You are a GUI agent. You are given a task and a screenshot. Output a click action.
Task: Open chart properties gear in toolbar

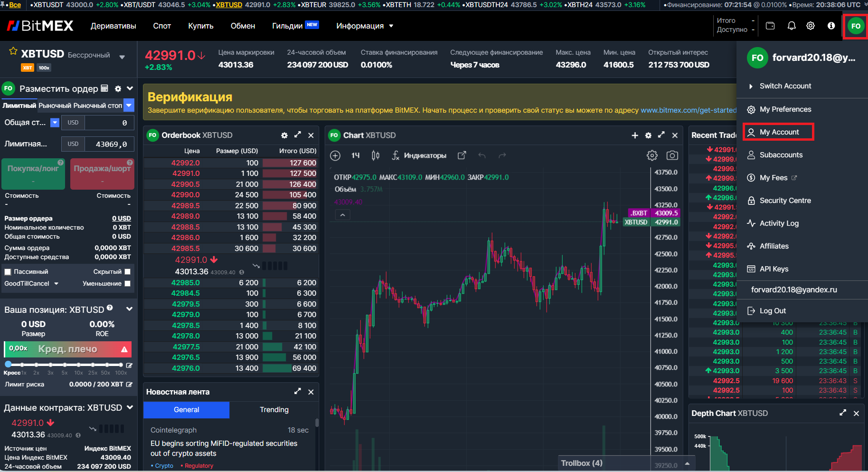click(x=652, y=155)
